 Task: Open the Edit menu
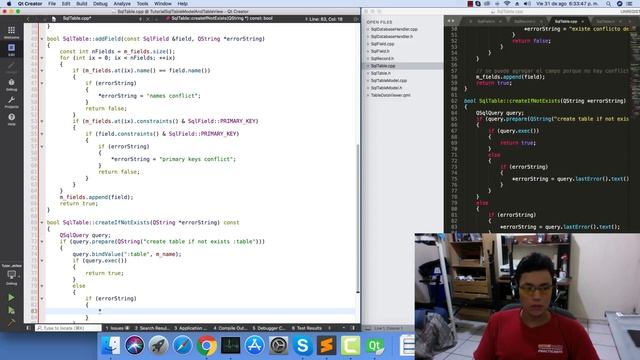click(x=66, y=4)
